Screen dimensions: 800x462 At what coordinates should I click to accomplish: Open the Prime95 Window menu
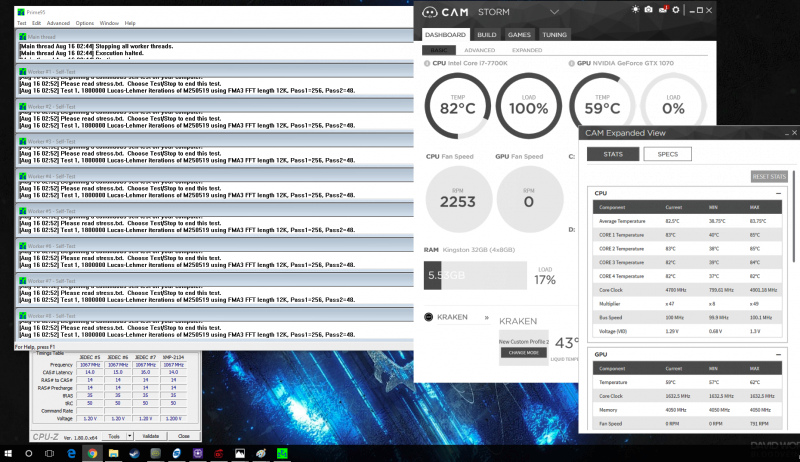click(109, 23)
